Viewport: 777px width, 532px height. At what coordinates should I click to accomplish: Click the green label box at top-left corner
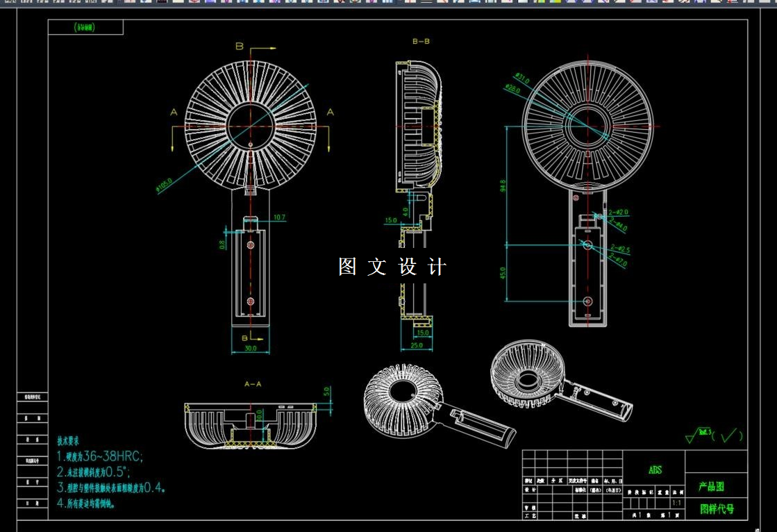(85, 27)
